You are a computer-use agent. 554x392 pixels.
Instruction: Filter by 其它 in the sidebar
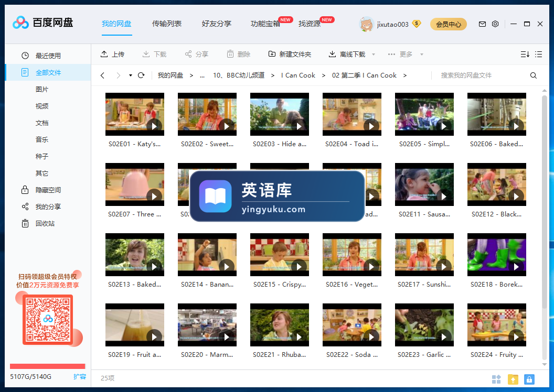coord(42,173)
